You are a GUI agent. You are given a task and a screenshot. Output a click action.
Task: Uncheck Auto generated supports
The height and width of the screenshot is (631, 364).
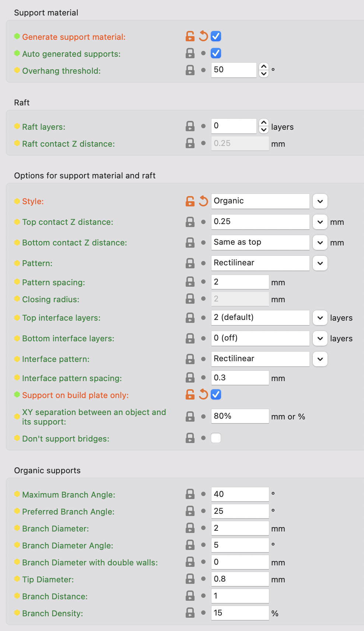216,53
